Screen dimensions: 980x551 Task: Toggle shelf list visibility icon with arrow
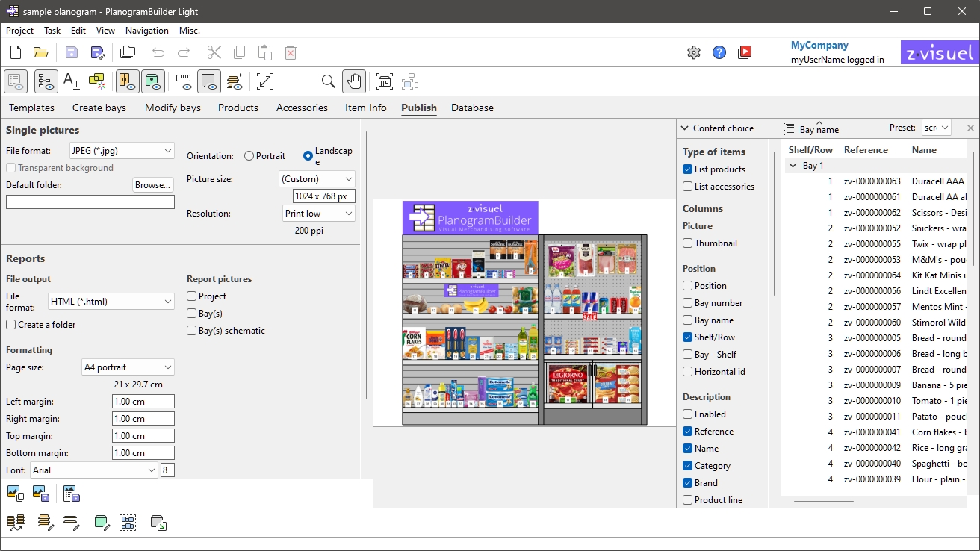pyautogui.click(x=235, y=81)
